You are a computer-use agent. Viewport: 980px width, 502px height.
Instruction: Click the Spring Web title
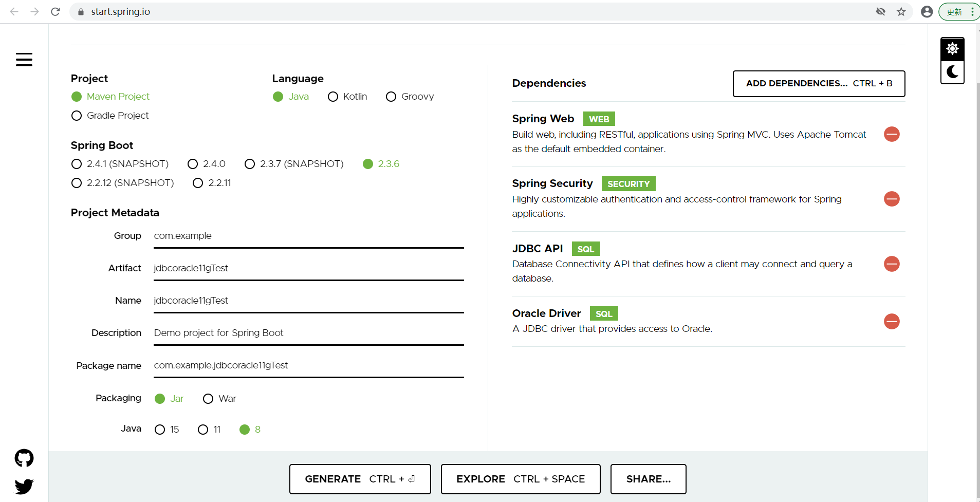click(543, 119)
